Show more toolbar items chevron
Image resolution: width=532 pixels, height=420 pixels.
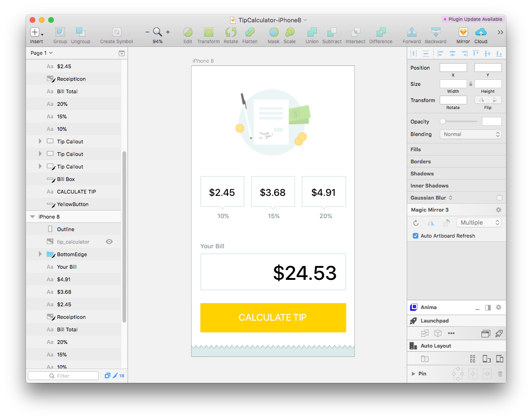(x=500, y=32)
